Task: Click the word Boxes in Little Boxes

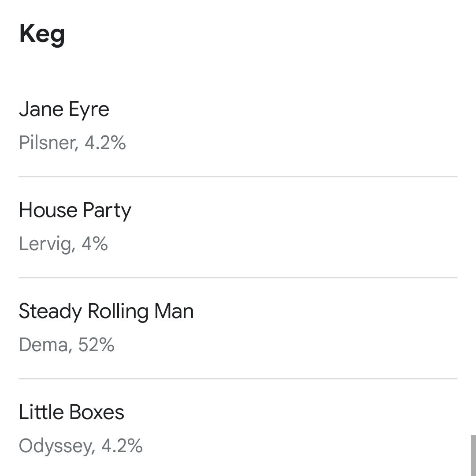Action: coord(97,412)
